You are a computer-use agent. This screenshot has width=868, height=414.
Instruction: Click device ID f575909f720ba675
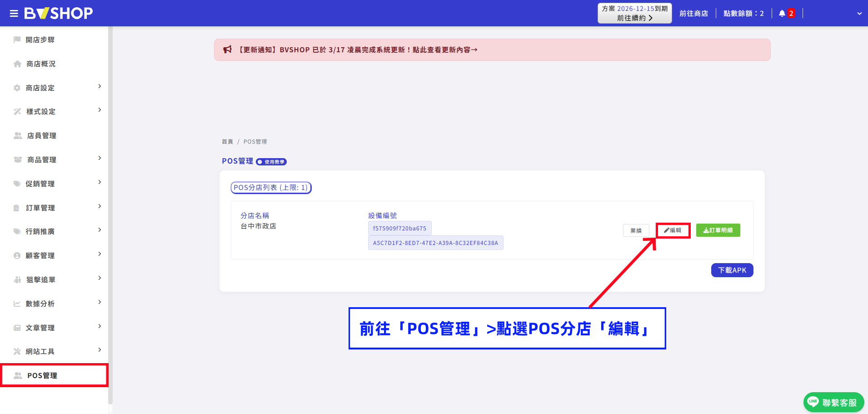coord(400,229)
